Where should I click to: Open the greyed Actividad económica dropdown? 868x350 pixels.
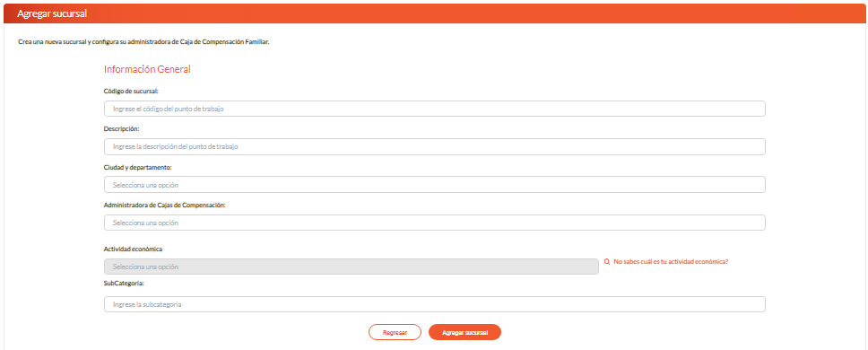352,267
